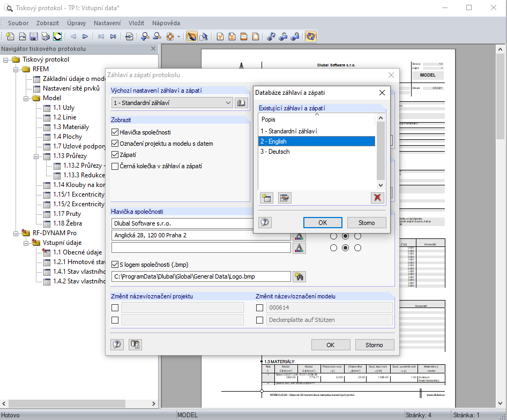Screen dimensions: 507x420
Task: Open help in database dialog
Action: point(265,222)
